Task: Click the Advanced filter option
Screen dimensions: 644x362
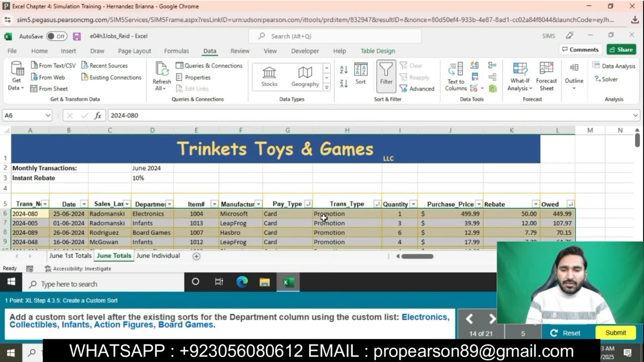Action: 417,88
